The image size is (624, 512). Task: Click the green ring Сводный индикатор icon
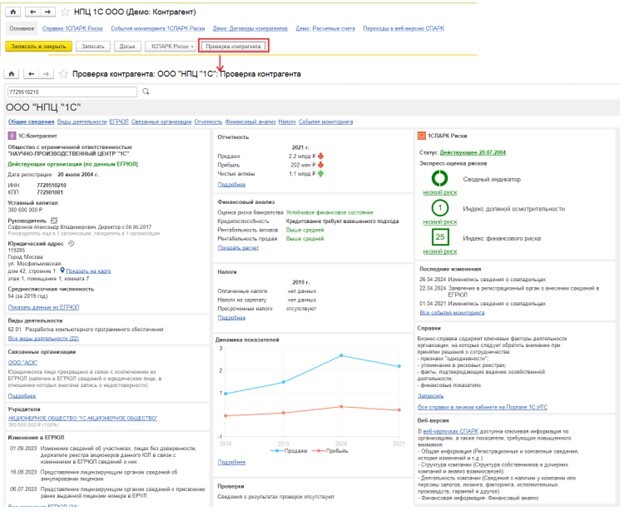pos(440,178)
